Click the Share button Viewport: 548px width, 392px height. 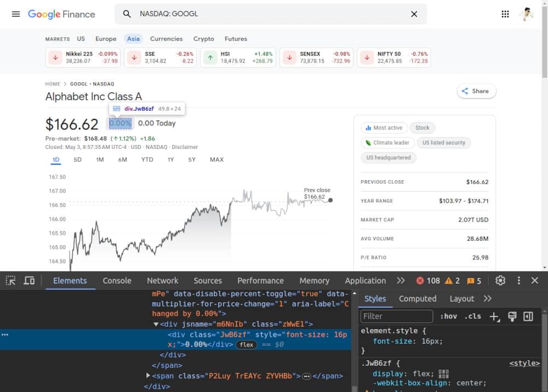tap(476, 91)
